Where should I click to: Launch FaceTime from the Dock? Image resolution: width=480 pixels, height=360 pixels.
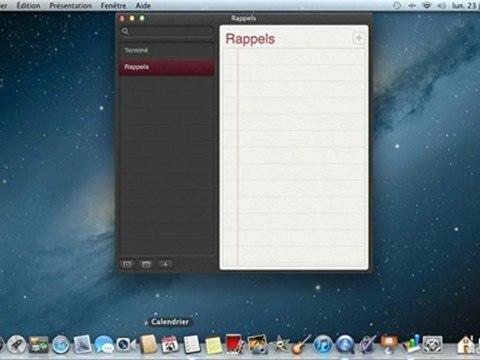click(x=126, y=344)
